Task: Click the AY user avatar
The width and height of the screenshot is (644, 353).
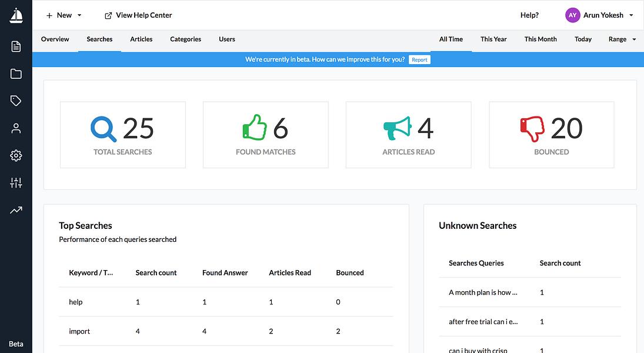Action: coord(572,15)
